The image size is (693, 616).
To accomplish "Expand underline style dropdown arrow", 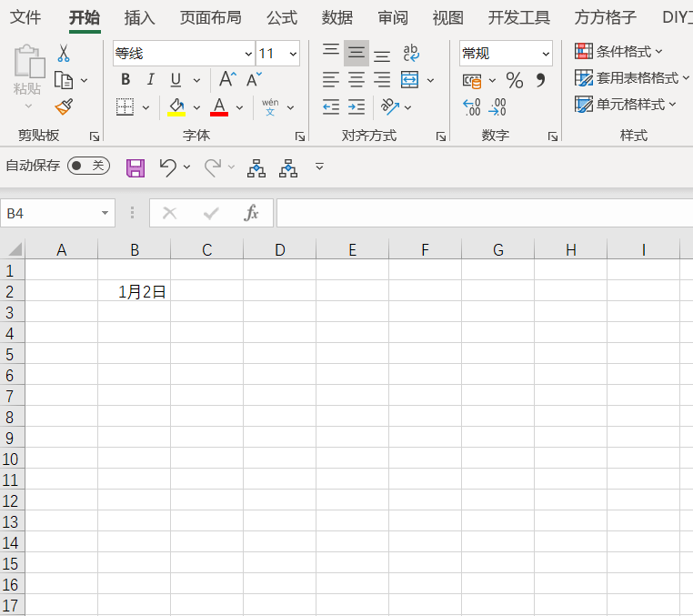I will (x=196, y=80).
